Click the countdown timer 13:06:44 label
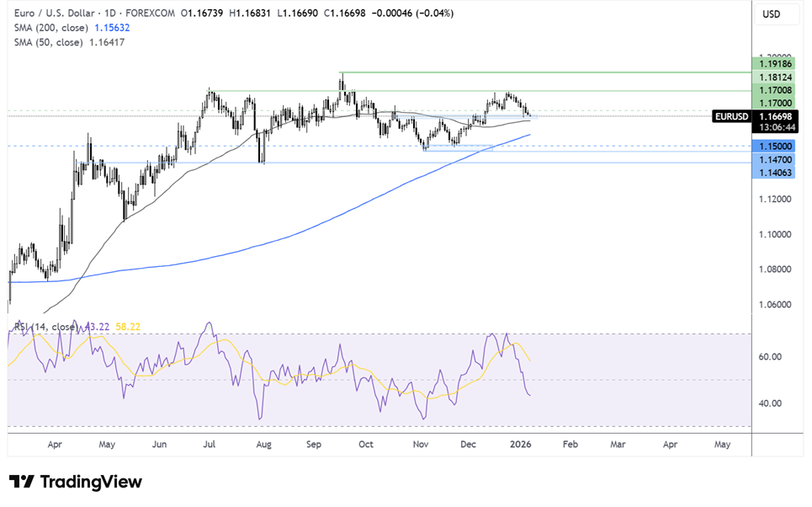812x507 pixels. (x=776, y=127)
